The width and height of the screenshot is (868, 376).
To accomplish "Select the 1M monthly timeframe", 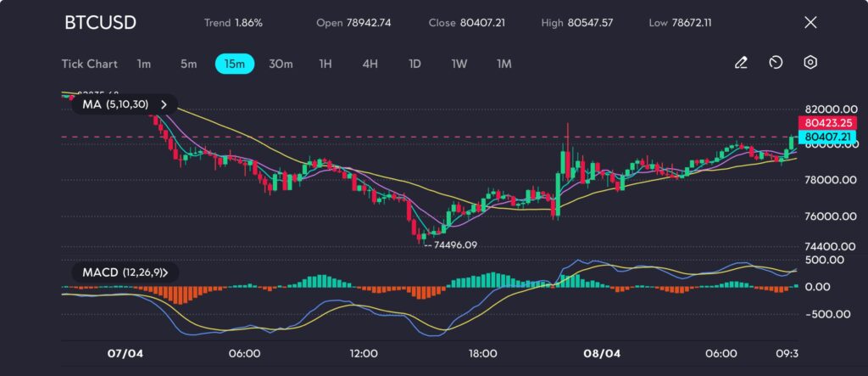I will click(x=504, y=64).
